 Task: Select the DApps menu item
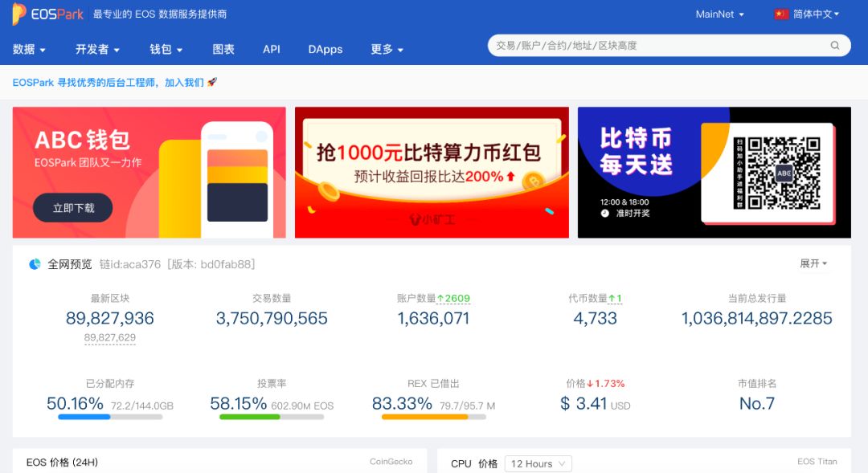point(325,49)
